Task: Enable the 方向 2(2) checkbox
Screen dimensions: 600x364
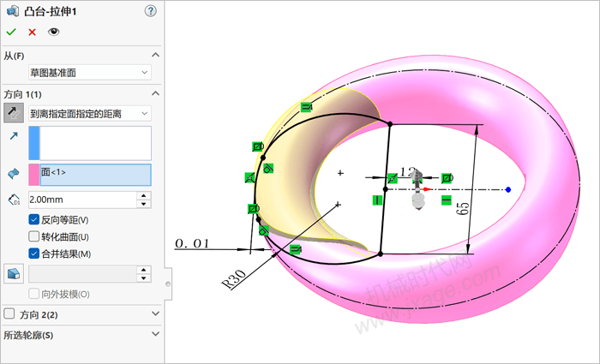Action: point(9,314)
